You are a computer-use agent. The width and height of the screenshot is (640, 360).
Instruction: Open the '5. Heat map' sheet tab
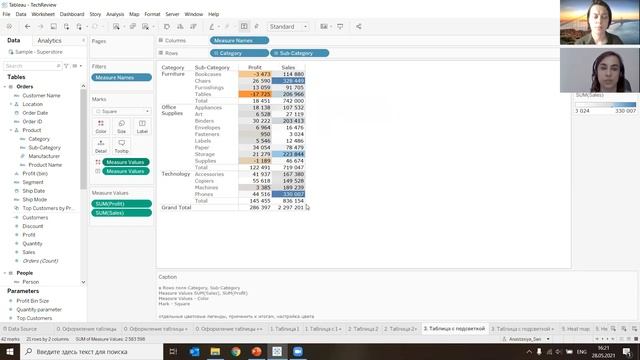pos(576,329)
